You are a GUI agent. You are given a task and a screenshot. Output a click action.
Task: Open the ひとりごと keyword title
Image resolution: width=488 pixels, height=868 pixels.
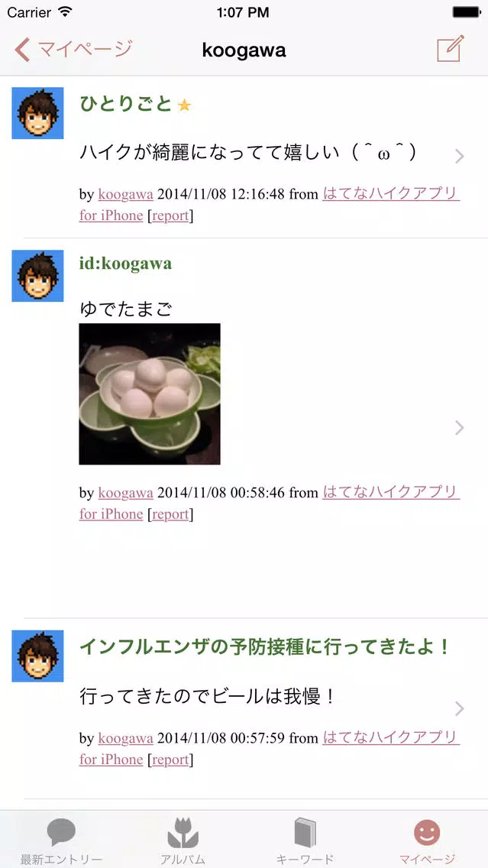(x=125, y=103)
